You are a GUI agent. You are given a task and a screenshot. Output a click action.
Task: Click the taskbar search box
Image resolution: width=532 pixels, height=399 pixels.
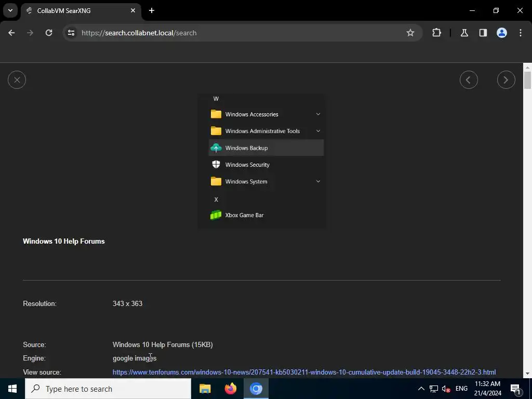[x=108, y=389]
